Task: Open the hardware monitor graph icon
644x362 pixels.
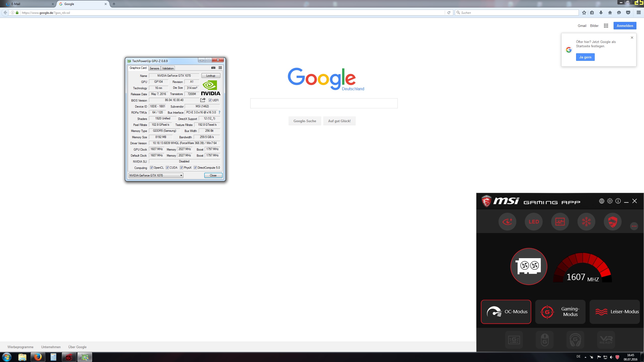Action: (560, 221)
